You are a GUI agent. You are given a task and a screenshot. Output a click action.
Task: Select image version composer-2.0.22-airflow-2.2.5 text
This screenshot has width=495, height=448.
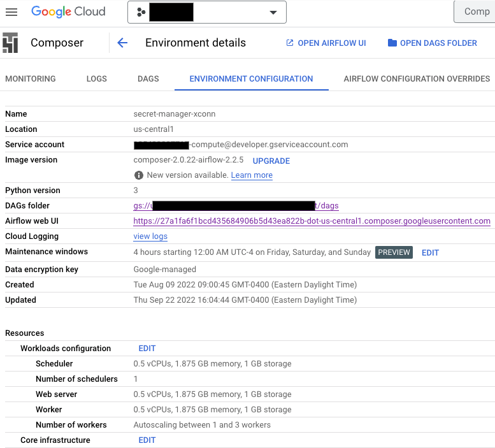click(x=189, y=160)
